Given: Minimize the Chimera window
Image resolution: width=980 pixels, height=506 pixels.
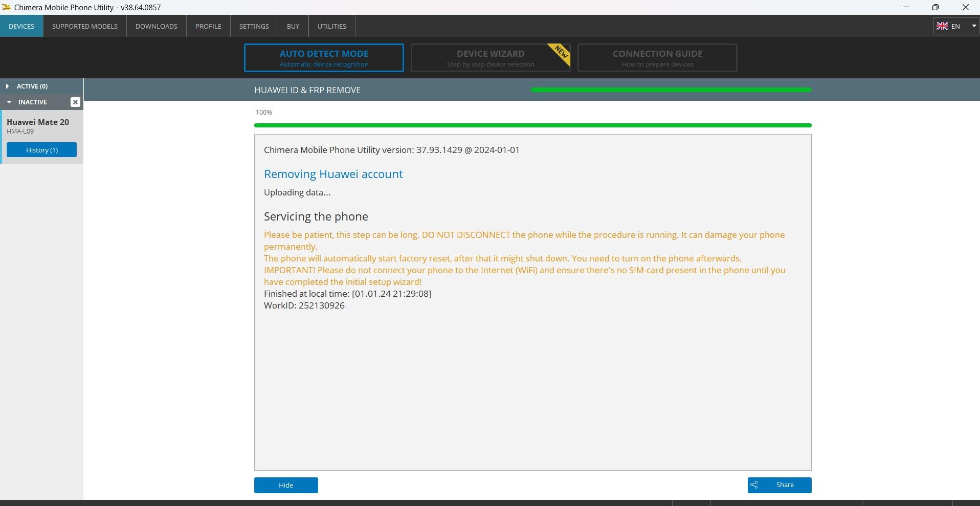Looking at the screenshot, I should pyautogui.click(x=906, y=7).
